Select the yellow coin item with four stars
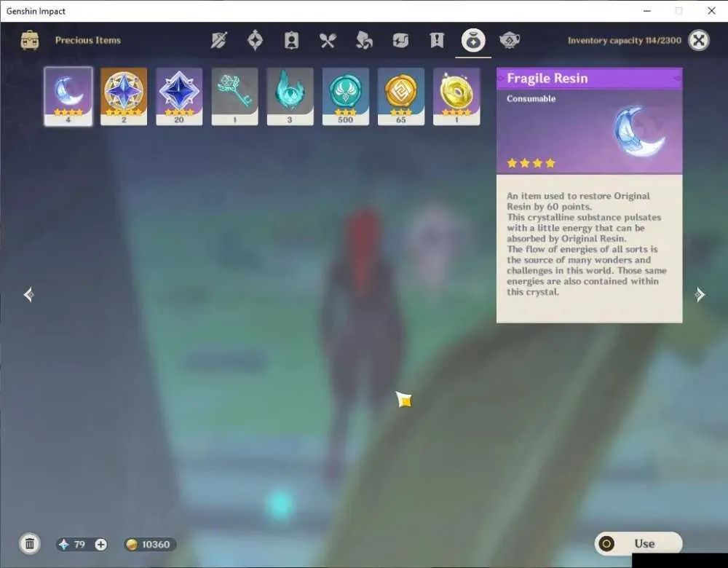Viewport: 728px width, 568px height. coord(456,96)
